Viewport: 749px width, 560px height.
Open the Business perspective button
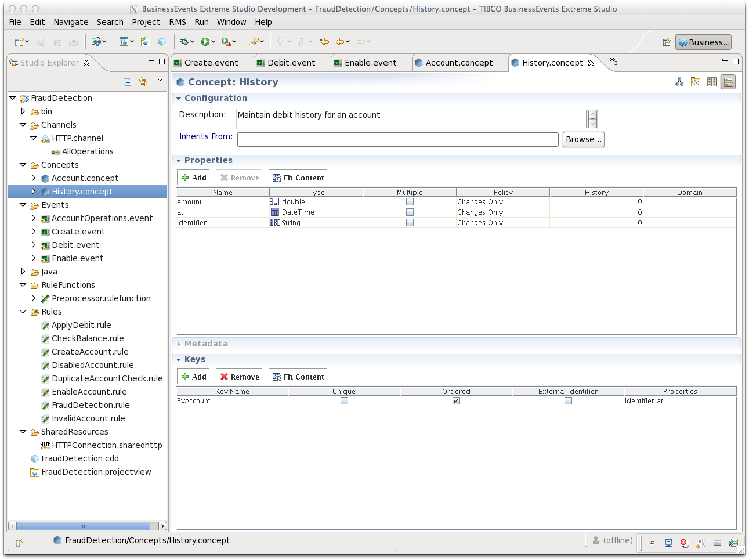pos(703,42)
